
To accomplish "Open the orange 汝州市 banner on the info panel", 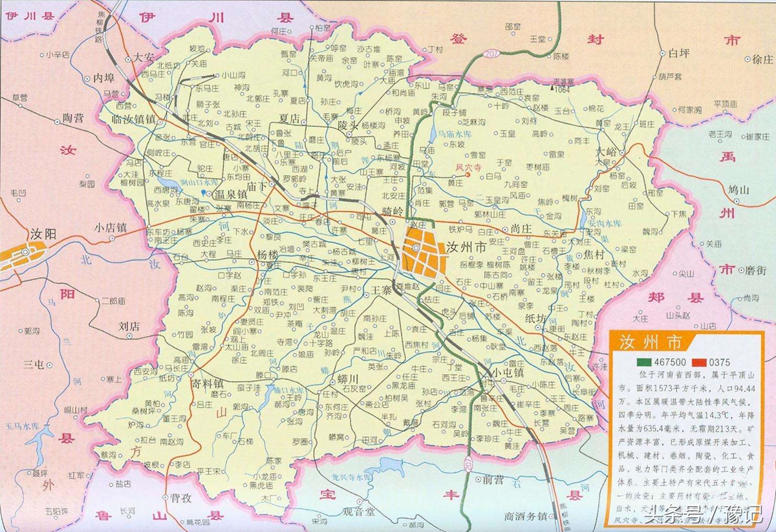I will click(651, 341).
